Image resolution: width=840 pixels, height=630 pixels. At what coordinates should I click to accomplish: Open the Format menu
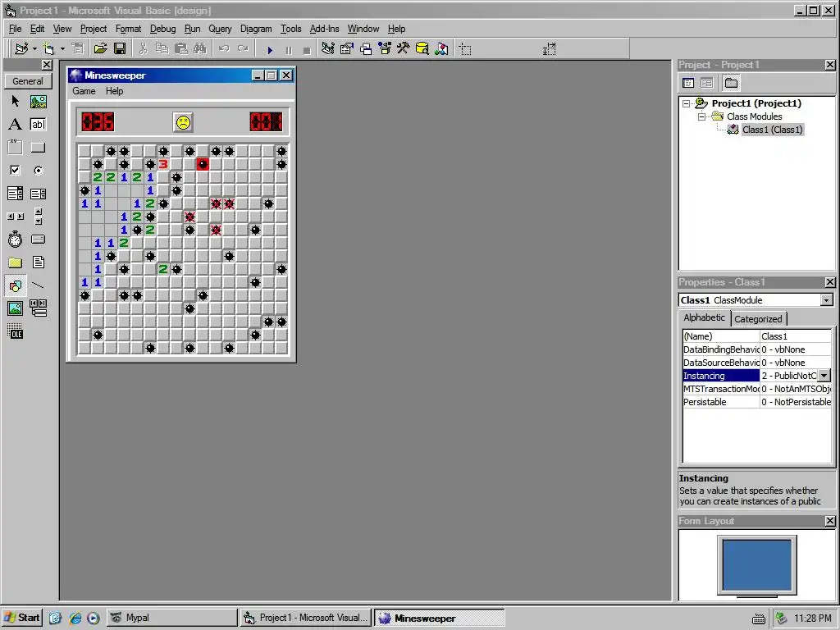click(x=128, y=29)
